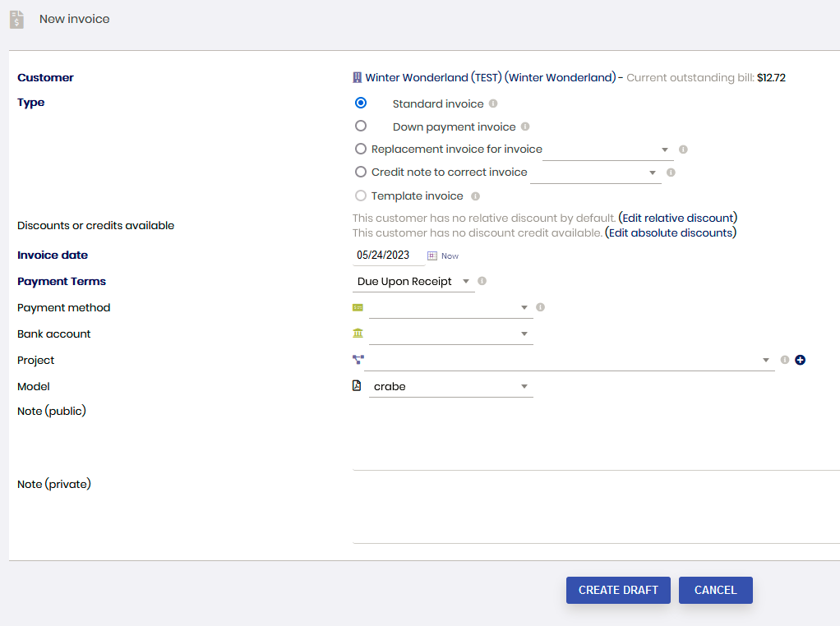840x626 pixels.
Task: Select the Standard invoice radio button
Action: point(360,104)
